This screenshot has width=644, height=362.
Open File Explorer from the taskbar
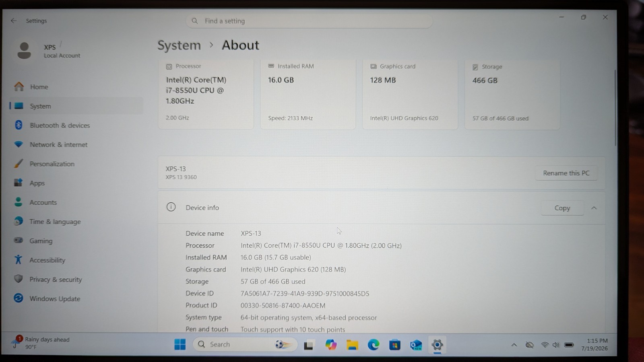coord(352,345)
